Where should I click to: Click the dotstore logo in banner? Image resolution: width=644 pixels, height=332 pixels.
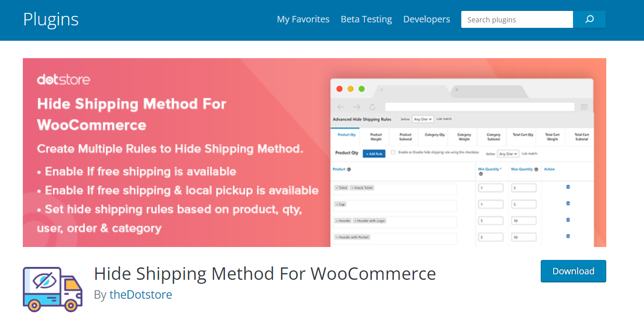(x=64, y=80)
